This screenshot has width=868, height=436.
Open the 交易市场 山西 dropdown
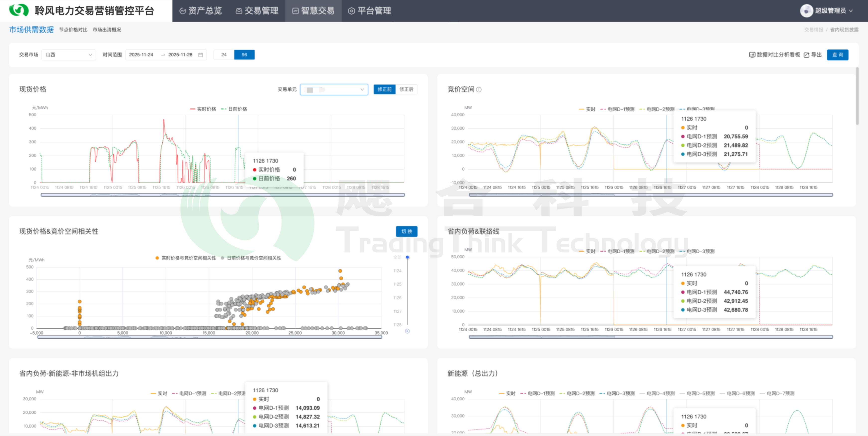(69, 55)
